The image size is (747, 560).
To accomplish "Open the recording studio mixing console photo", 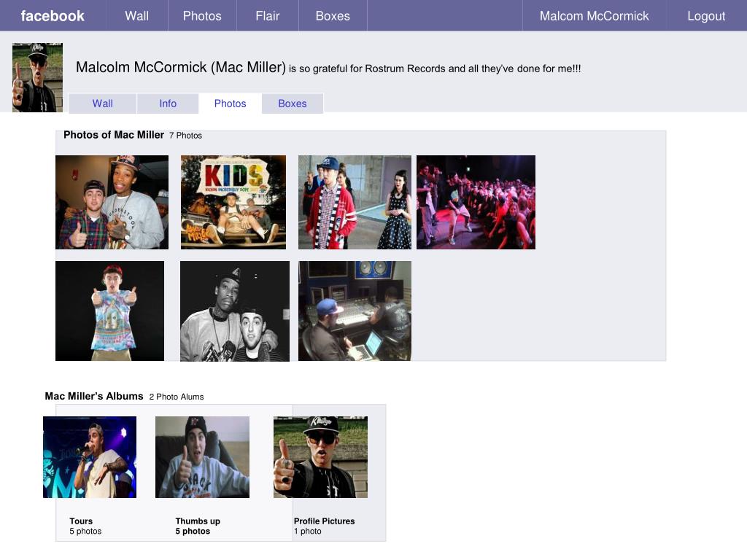I will [x=355, y=311].
